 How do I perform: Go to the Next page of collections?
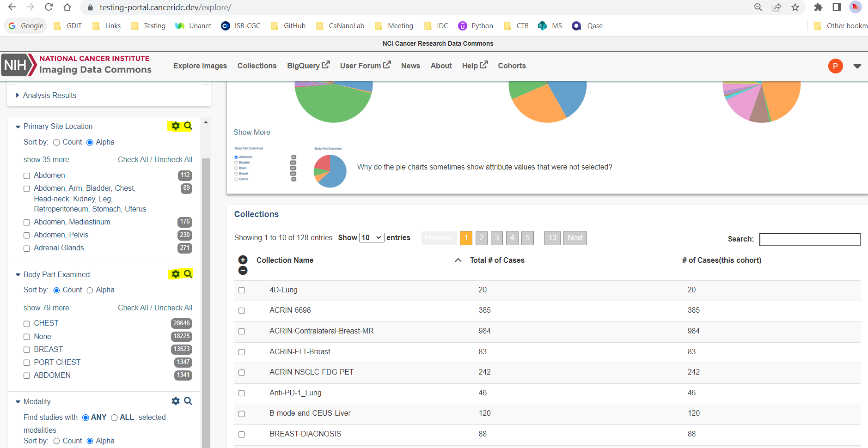575,237
